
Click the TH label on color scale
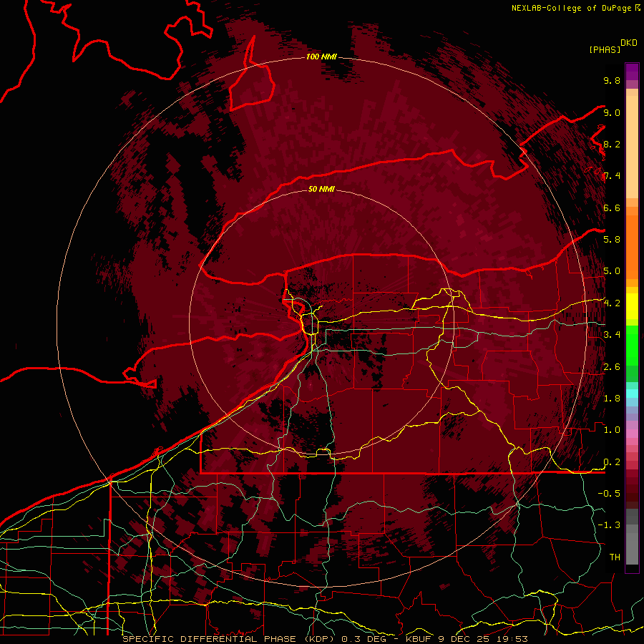[615, 557]
